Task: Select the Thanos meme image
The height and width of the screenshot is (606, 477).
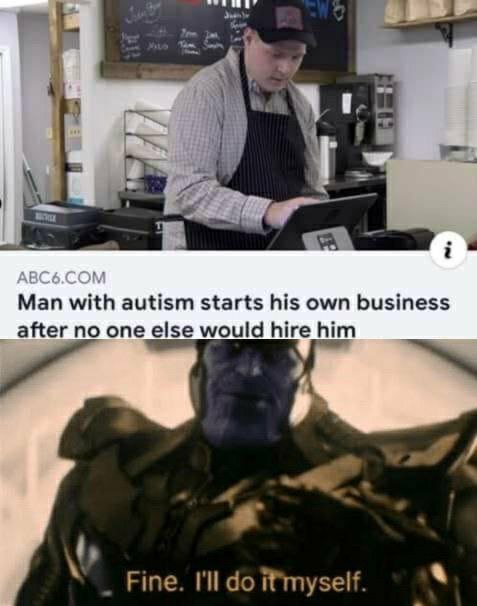Action: pos(238,473)
